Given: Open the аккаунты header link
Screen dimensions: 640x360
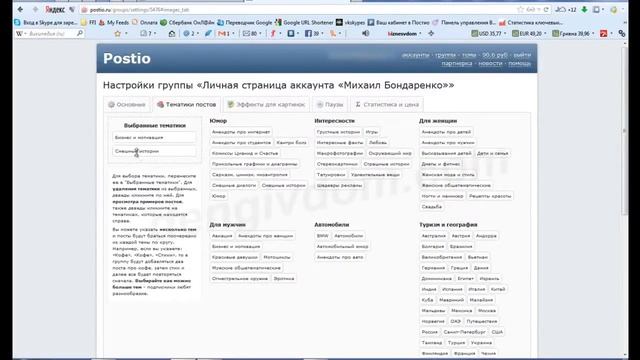Looking at the screenshot, I should tap(415, 55).
